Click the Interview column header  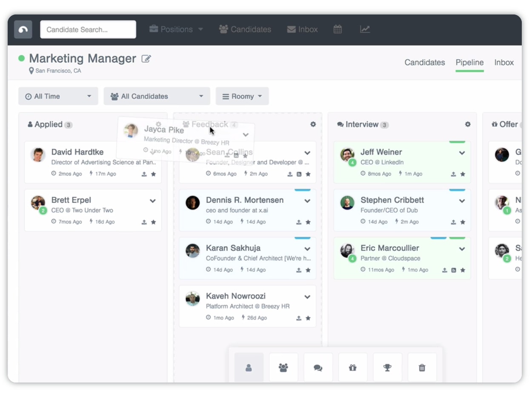[x=362, y=124]
